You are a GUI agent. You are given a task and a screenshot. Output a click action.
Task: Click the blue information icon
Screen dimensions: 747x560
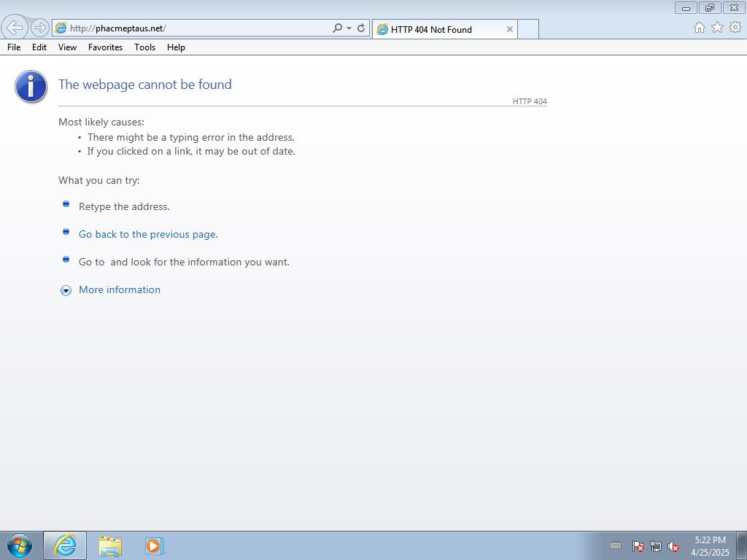[x=31, y=87]
